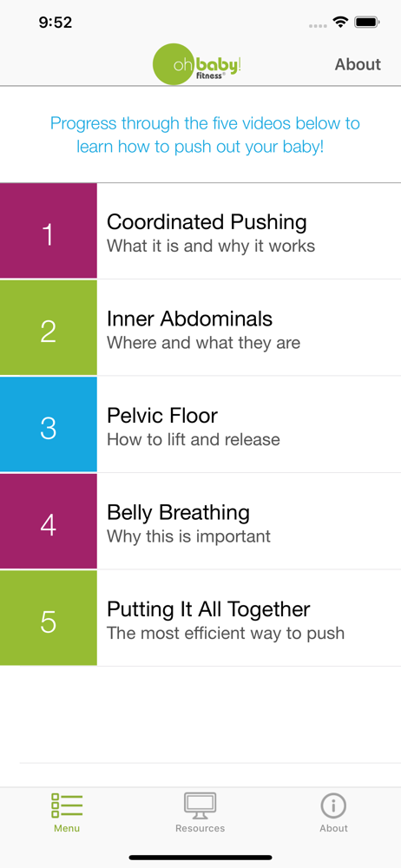
Task: Open the Resources monitor icon
Action: (200, 806)
